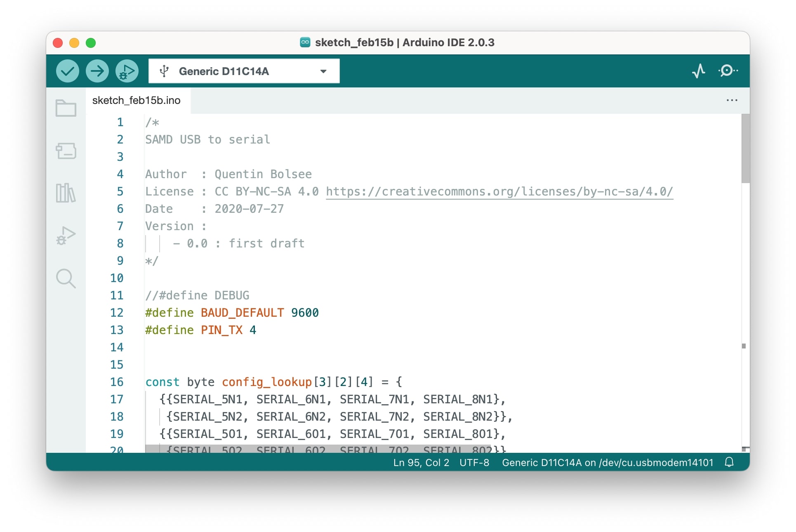This screenshot has height=532, width=796.
Task: Click the Date 2020-07-27 comment line
Action: (x=214, y=209)
